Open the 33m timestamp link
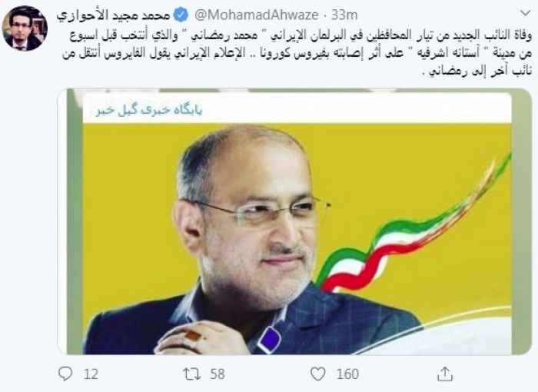 (344, 15)
